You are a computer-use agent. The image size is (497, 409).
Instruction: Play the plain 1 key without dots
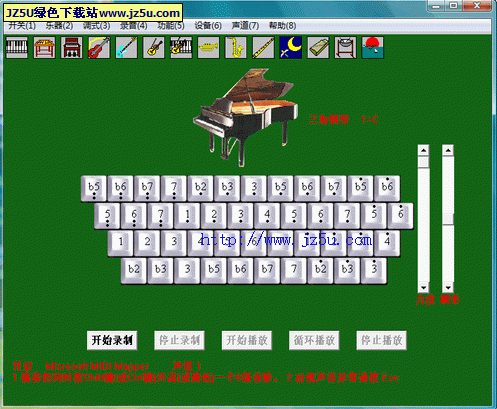[121, 243]
